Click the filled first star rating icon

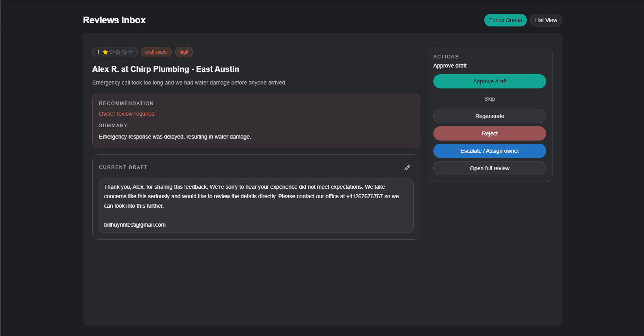point(105,52)
